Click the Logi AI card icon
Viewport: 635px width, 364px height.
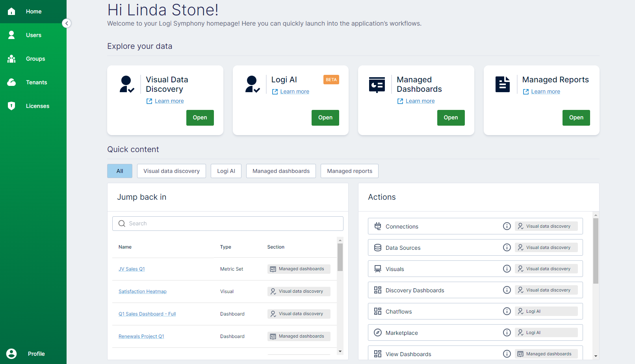(x=252, y=84)
